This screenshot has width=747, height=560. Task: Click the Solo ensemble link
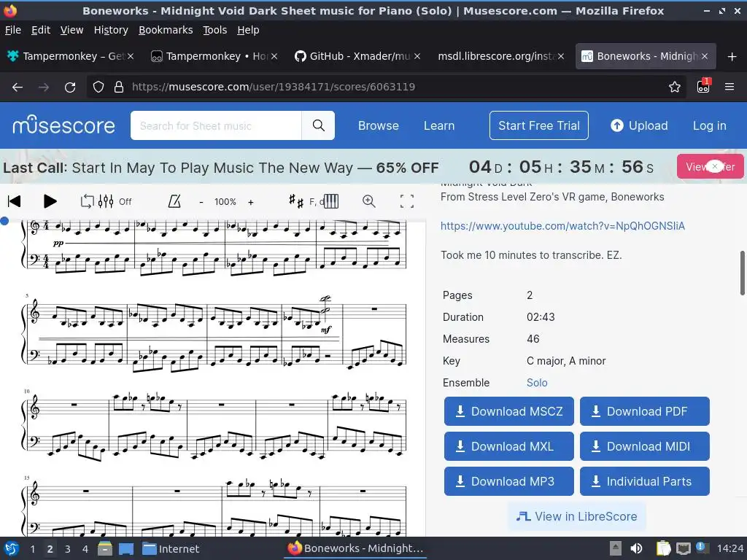click(537, 383)
